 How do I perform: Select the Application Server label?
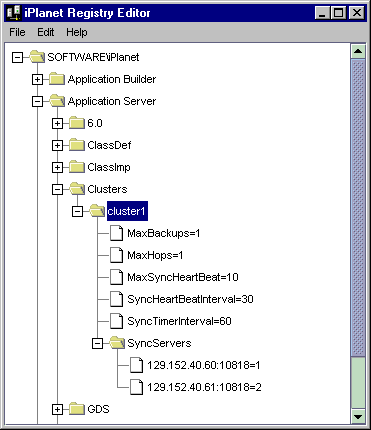pyautogui.click(x=112, y=101)
